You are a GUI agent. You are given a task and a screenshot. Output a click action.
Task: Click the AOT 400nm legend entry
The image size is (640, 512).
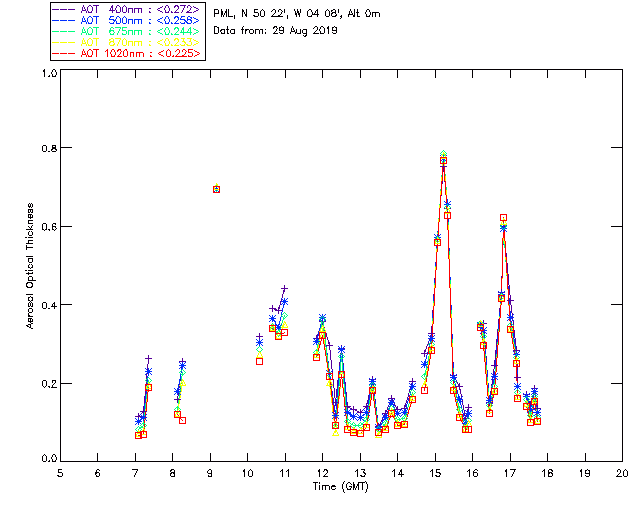tap(127, 9)
